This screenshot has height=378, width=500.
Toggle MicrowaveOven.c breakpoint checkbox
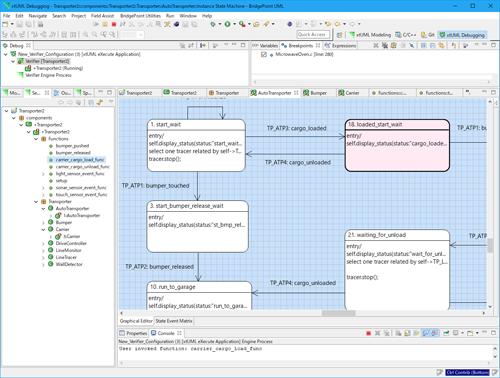264,54
